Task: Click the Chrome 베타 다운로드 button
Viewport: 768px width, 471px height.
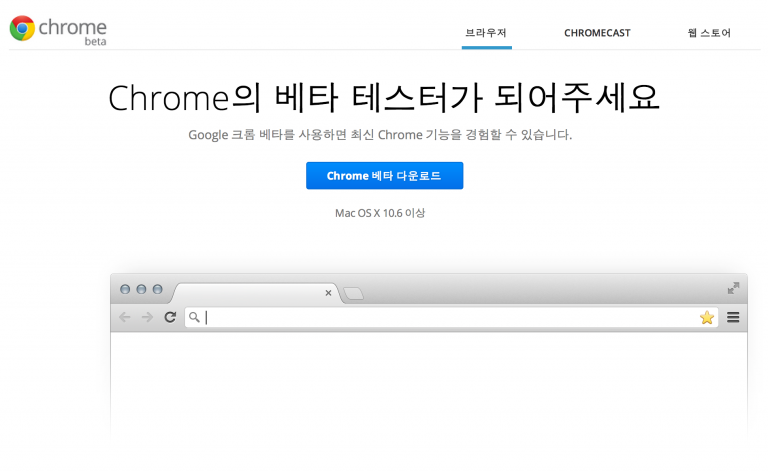Action: coord(384,175)
